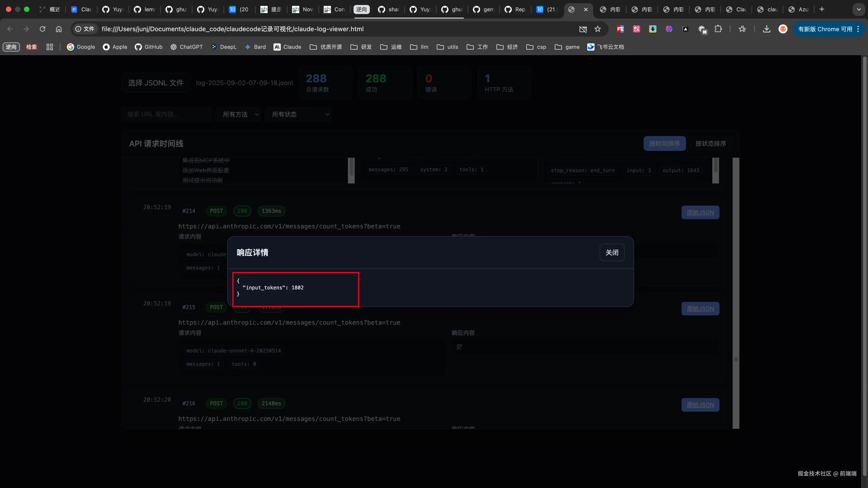Screen dimensions: 868x488
Task: Open the Bard bookmark
Action: (x=255, y=47)
